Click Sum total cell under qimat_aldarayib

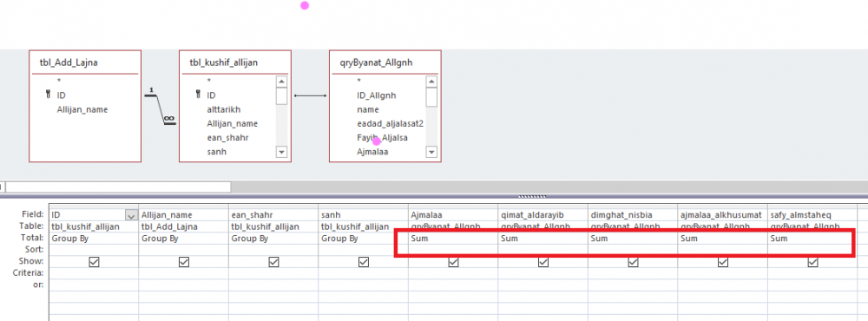pyautogui.click(x=543, y=239)
